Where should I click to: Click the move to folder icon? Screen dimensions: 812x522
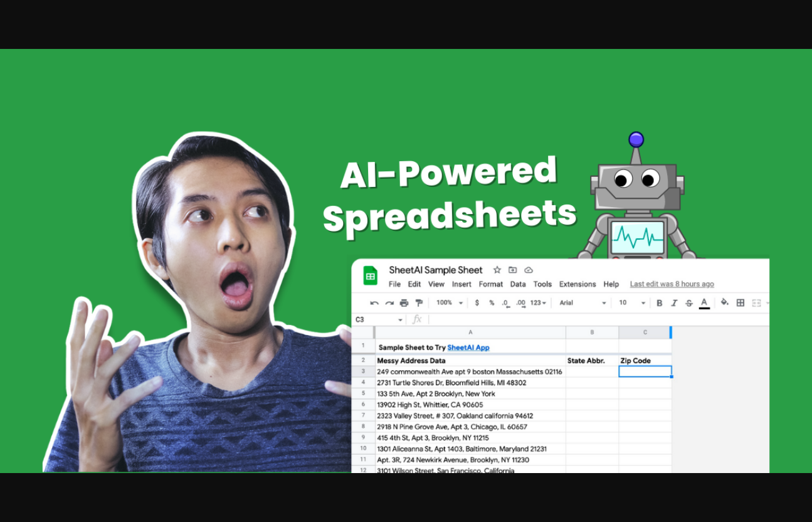[513, 270]
